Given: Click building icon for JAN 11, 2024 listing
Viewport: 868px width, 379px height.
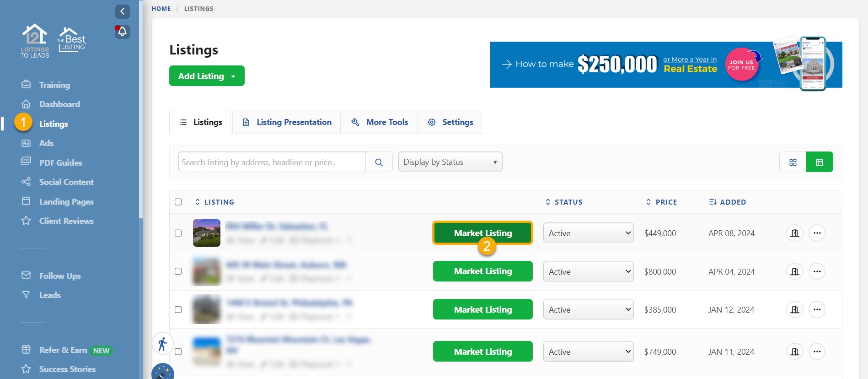Looking at the screenshot, I should [795, 352].
